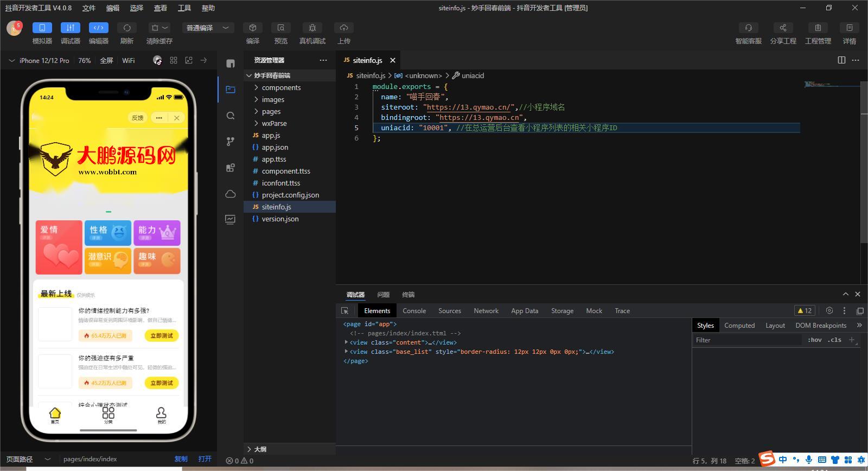The width and height of the screenshot is (868, 471).
Task: Click the element inspector picker icon
Action: point(344,311)
